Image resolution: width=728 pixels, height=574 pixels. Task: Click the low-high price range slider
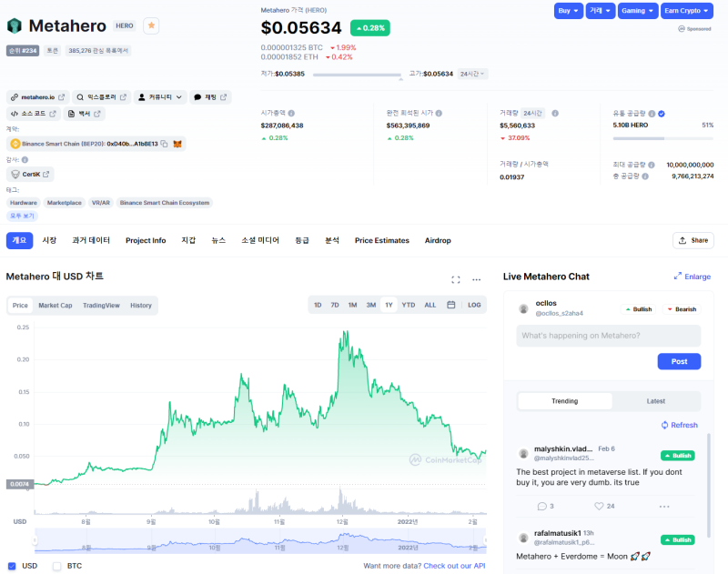[357, 75]
